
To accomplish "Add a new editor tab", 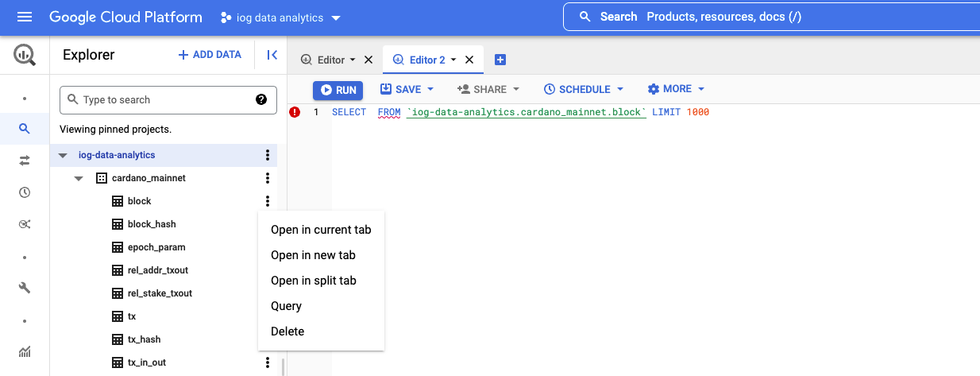I will coord(500,60).
